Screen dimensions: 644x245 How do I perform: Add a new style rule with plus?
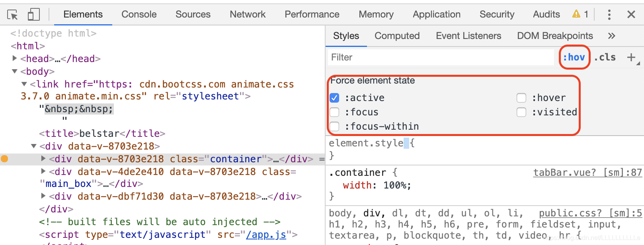[631, 57]
